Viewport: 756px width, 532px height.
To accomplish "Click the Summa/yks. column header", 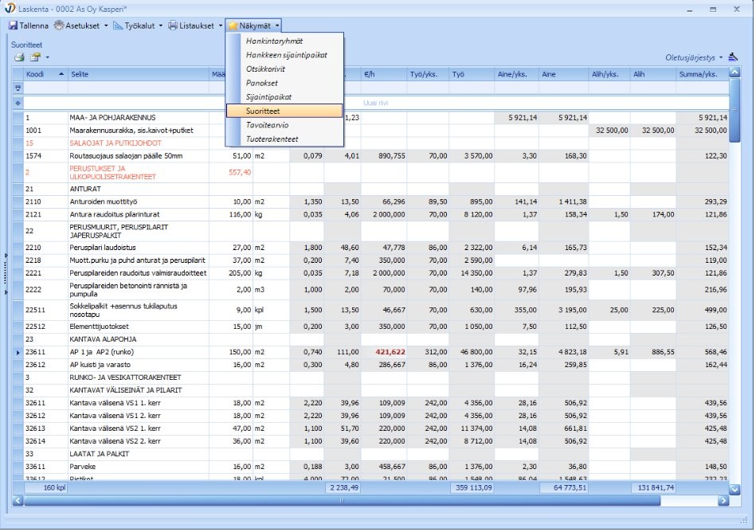I will pos(702,74).
